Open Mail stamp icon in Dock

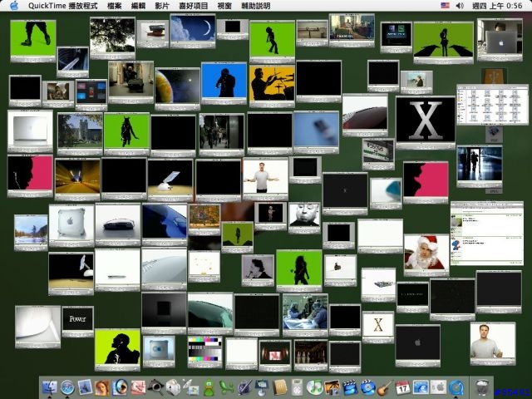(x=85, y=387)
